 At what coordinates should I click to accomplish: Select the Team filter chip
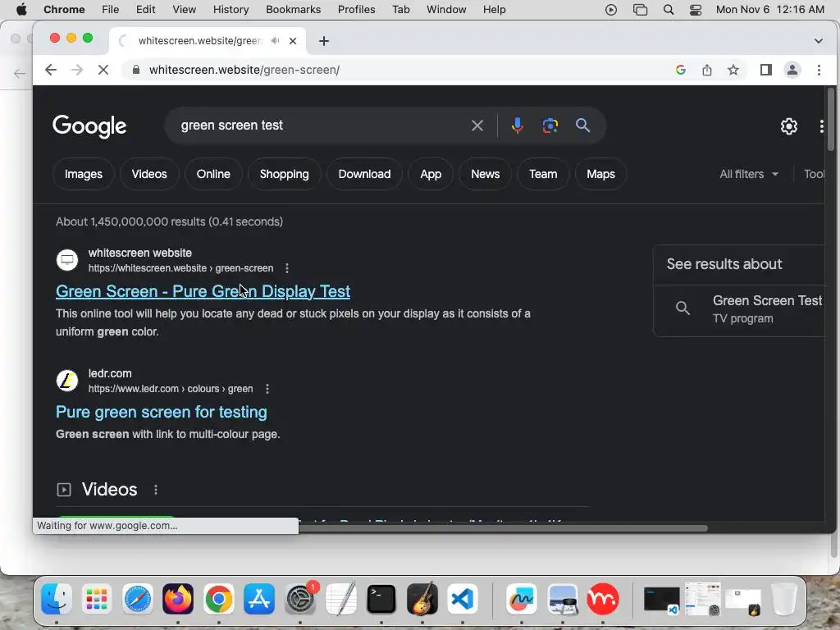coord(543,174)
